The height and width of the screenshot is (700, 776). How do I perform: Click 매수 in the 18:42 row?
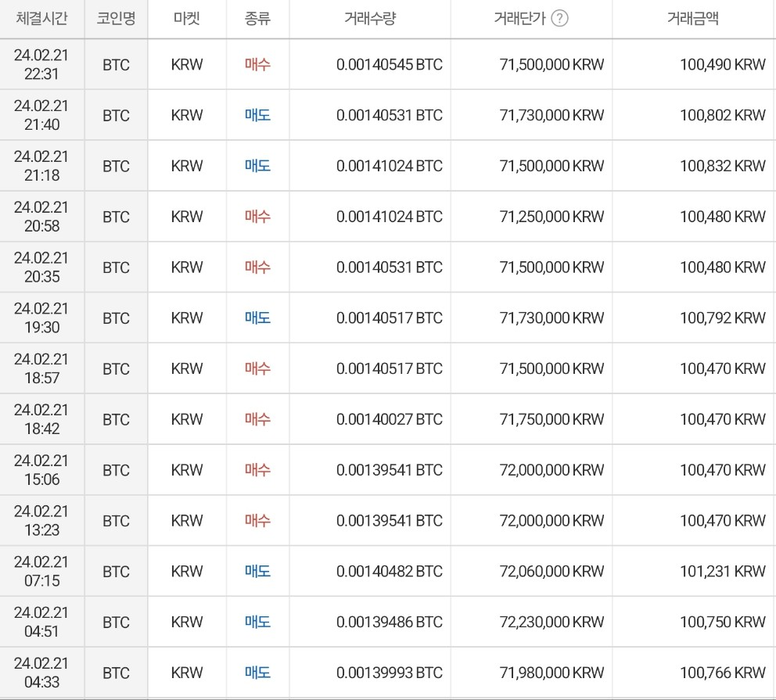point(257,419)
